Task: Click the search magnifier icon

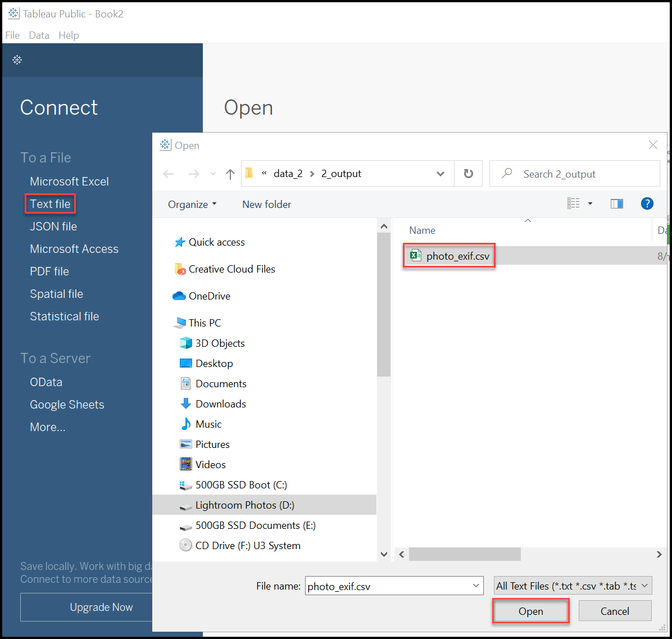Action: [x=507, y=173]
